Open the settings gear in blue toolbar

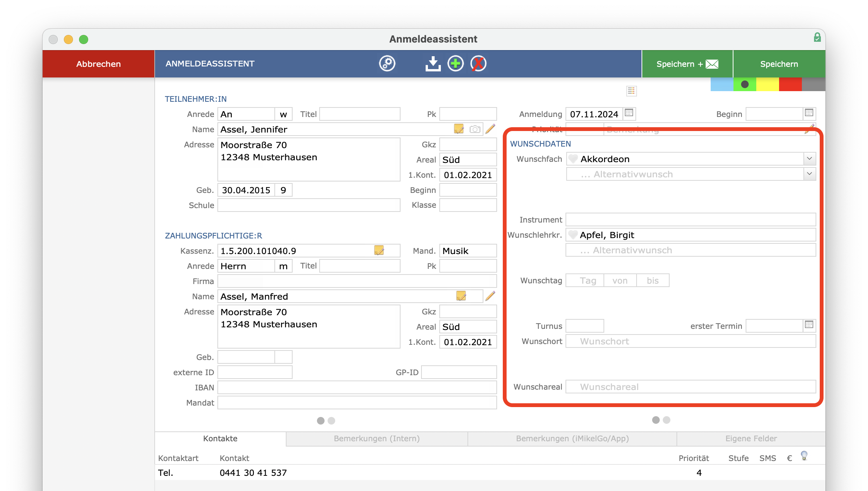point(387,63)
